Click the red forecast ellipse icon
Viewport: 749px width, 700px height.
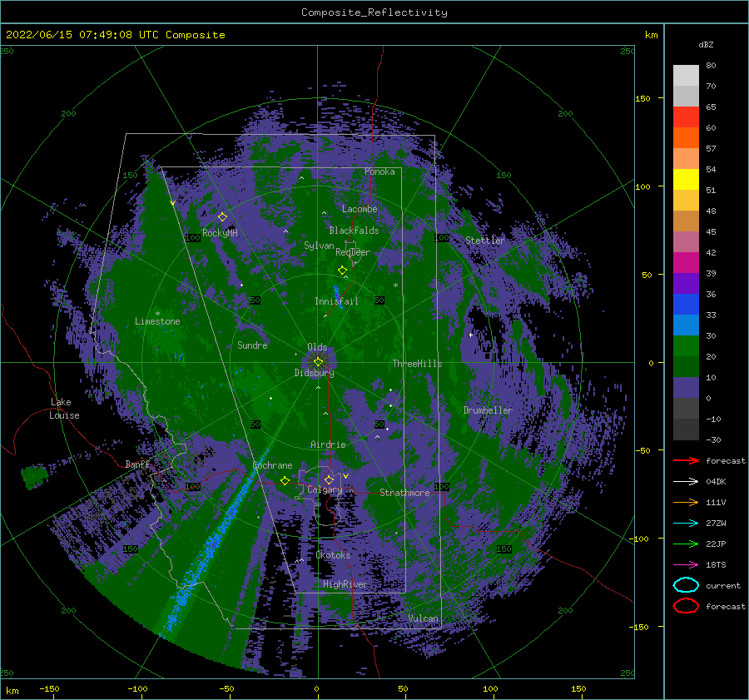[686, 606]
